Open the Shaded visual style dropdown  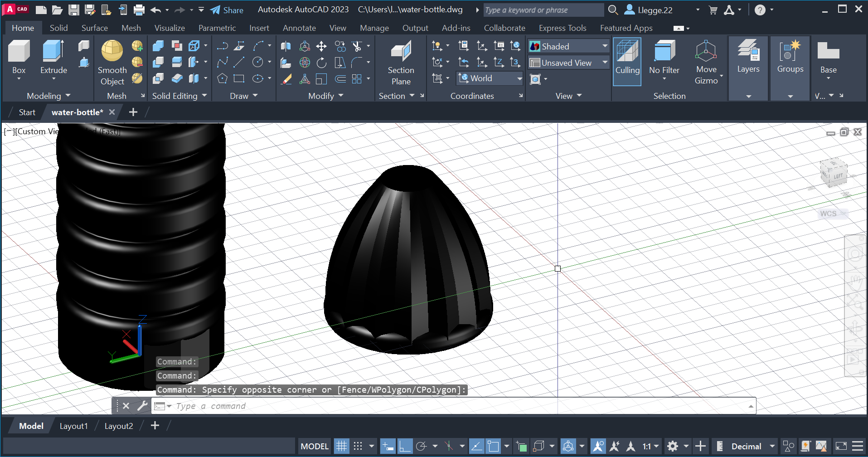[568, 46]
